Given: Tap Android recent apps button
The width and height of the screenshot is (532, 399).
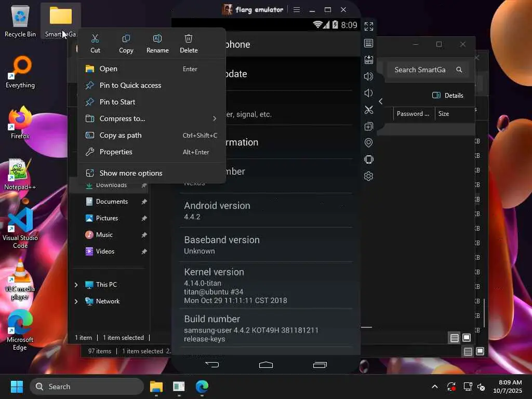Looking at the screenshot, I should (x=320, y=365).
